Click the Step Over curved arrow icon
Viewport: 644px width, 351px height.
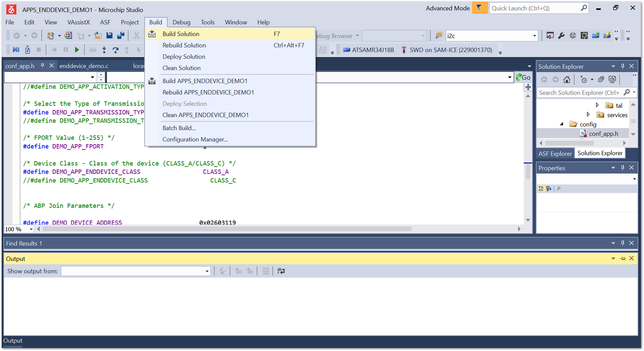point(115,50)
